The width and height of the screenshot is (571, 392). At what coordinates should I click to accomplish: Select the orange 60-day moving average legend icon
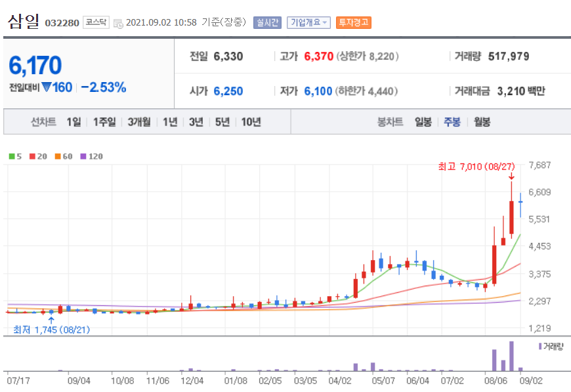[58, 156]
